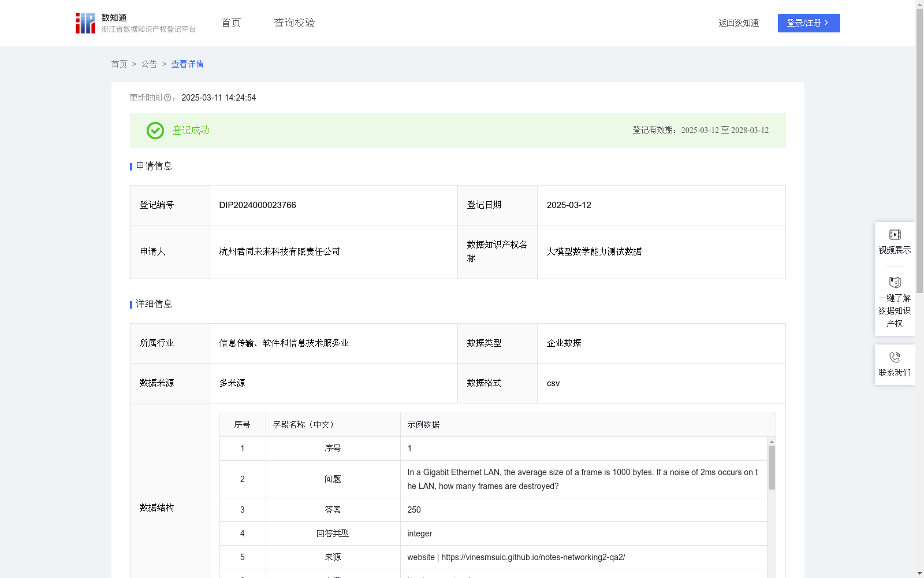Select industry 信息传输、软件和信息技术服务业

pos(284,343)
